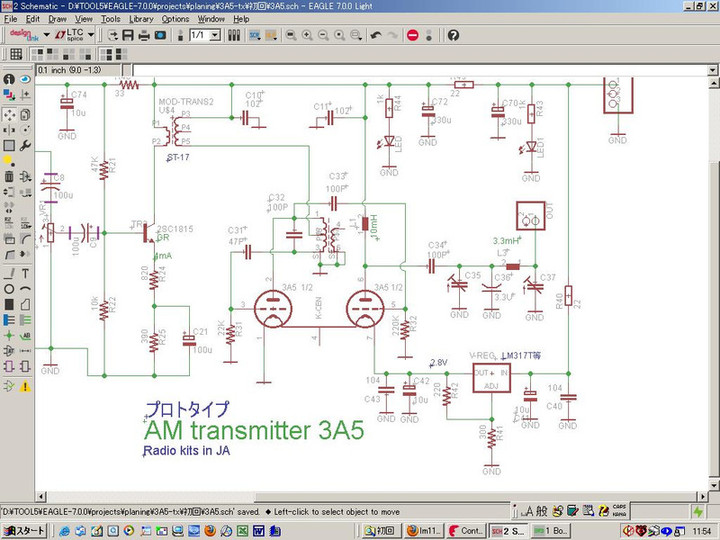Click the Undo arrow icon
The height and width of the screenshot is (540, 720).
pos(375,35)
